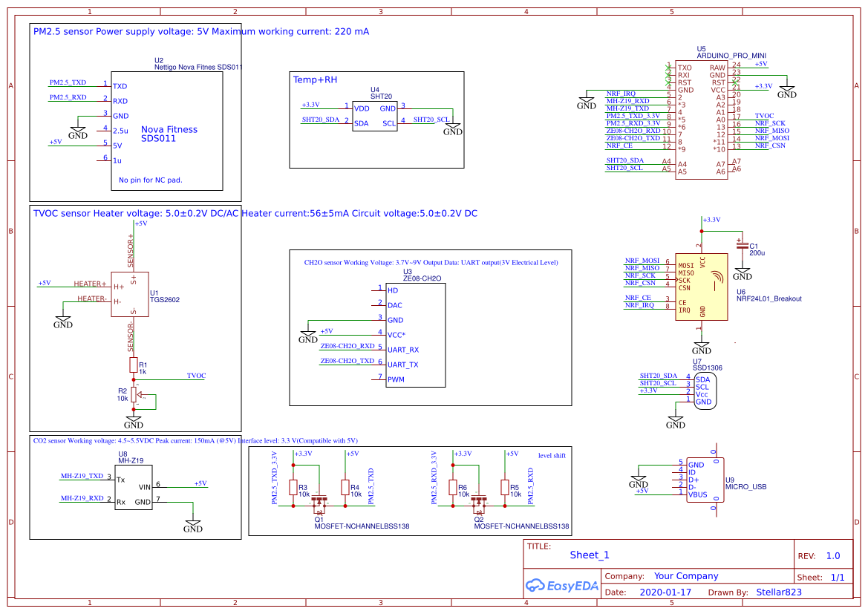Click the VBUS pin label on MICRO_USB
Image resolution: width=868 pixels, height=614 pixels.
(697, 494)
